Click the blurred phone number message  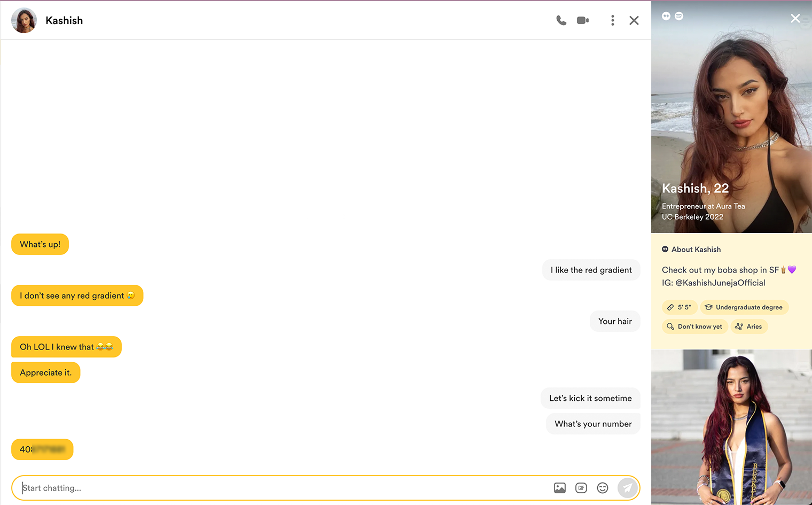pos(42,449)
